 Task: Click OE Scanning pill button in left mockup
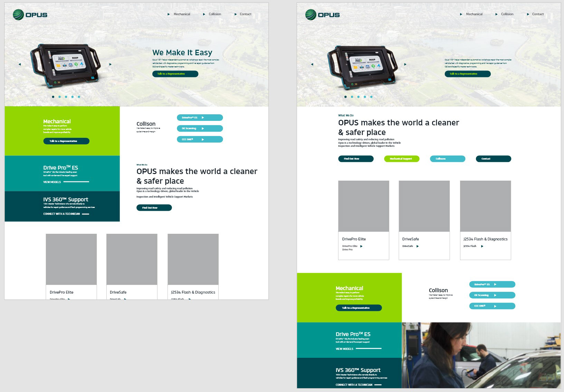click(200, 128)
